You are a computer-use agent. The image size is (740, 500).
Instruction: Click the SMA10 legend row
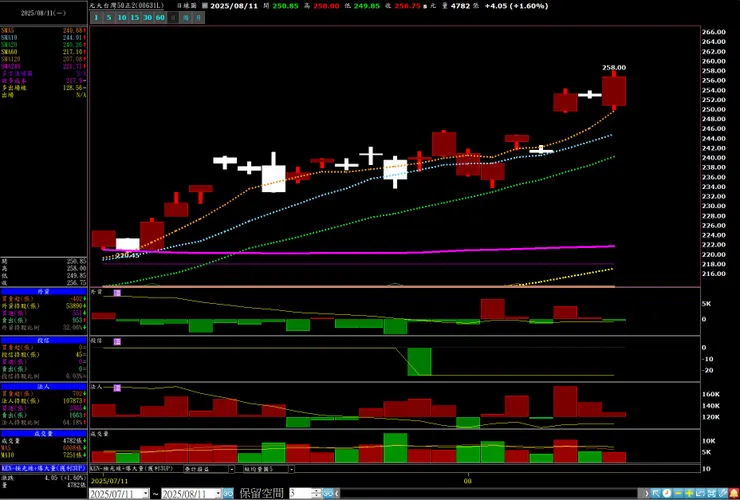43,38
